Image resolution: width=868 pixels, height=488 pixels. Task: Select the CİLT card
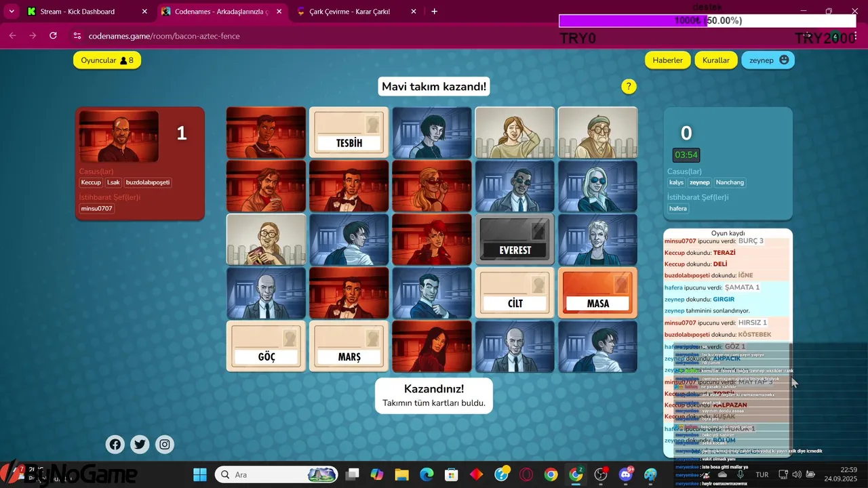pyautogui.click(x=515, y=293)
